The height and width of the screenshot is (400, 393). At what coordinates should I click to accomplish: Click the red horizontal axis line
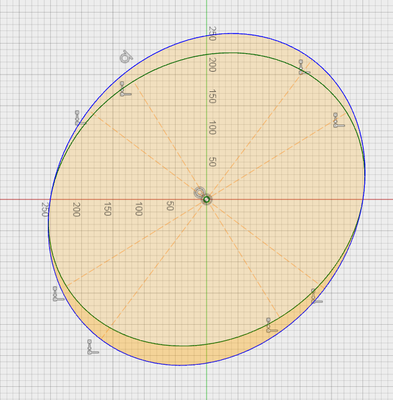point(378,199)
